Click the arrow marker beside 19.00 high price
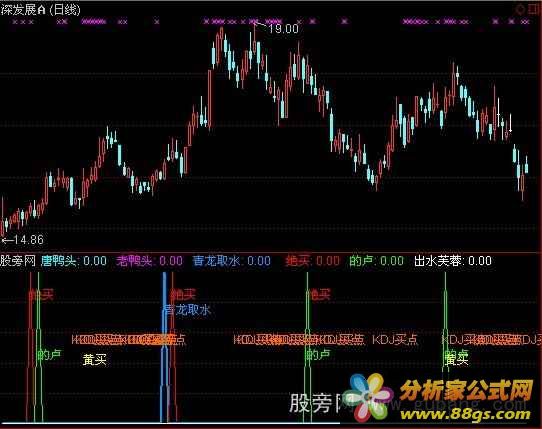The image size is (542, 429). click(260, 25)
